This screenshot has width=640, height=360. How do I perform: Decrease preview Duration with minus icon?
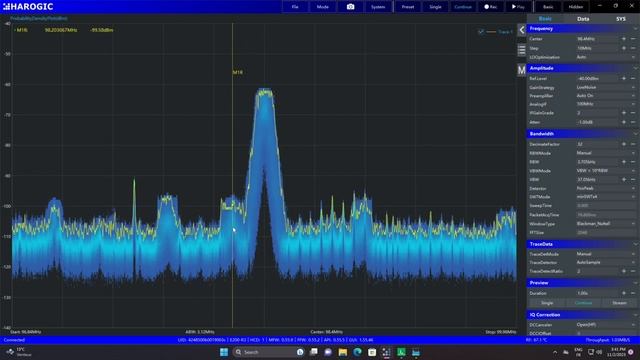pos(633,293)
